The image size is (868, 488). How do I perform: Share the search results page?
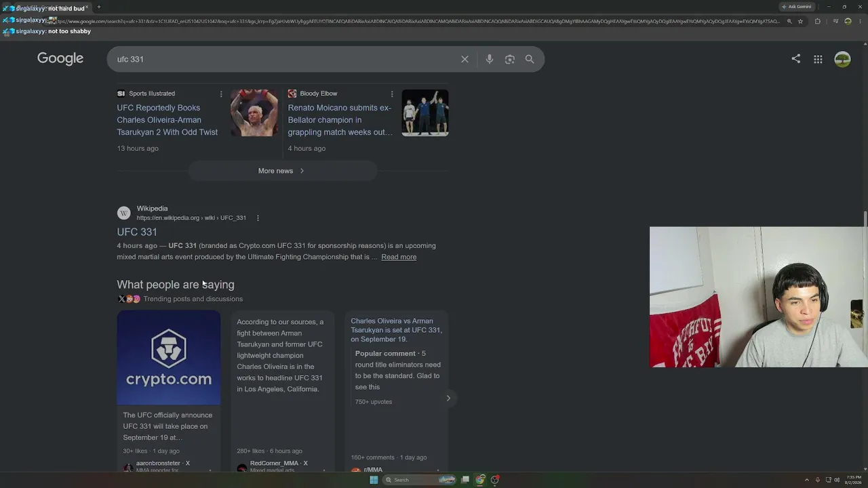click(x=796, y=59)
